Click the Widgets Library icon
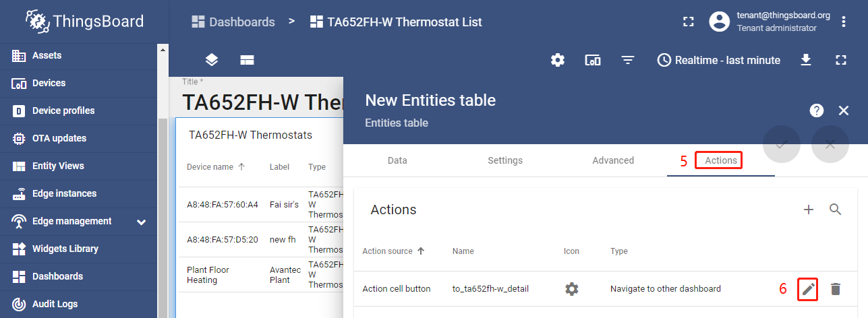 pyautogui.click(x=20, y=249)
